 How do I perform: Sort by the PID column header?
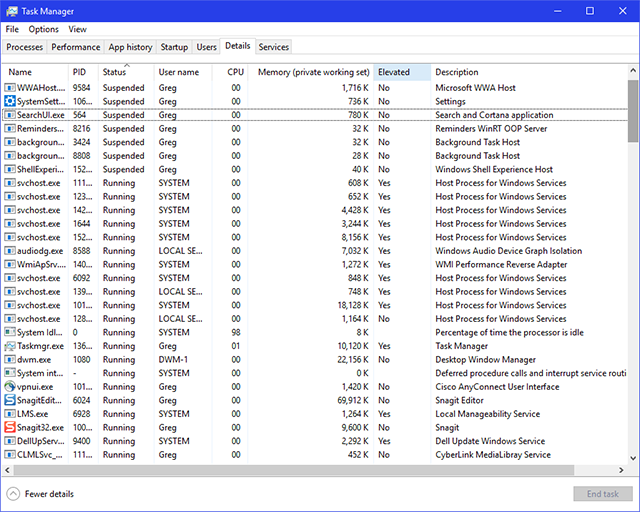click(83, 72)
